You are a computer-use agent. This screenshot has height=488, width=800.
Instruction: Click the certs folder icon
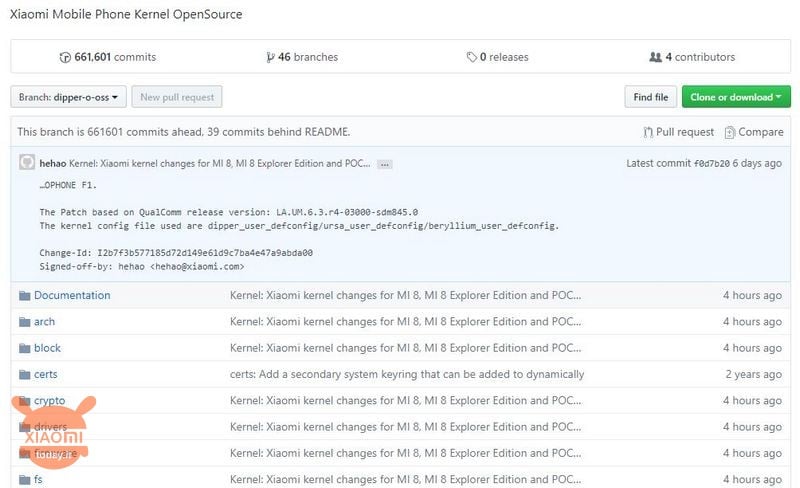[x=24, y=375]
